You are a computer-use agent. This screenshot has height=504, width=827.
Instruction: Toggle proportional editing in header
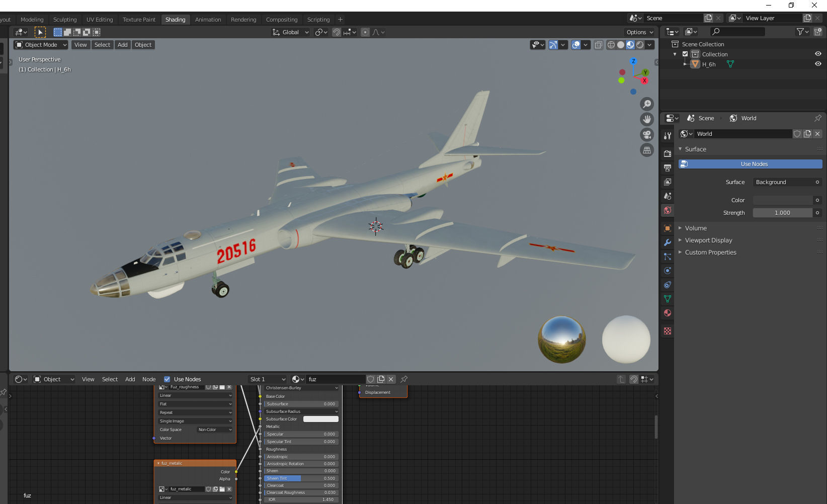coord(365,32)
